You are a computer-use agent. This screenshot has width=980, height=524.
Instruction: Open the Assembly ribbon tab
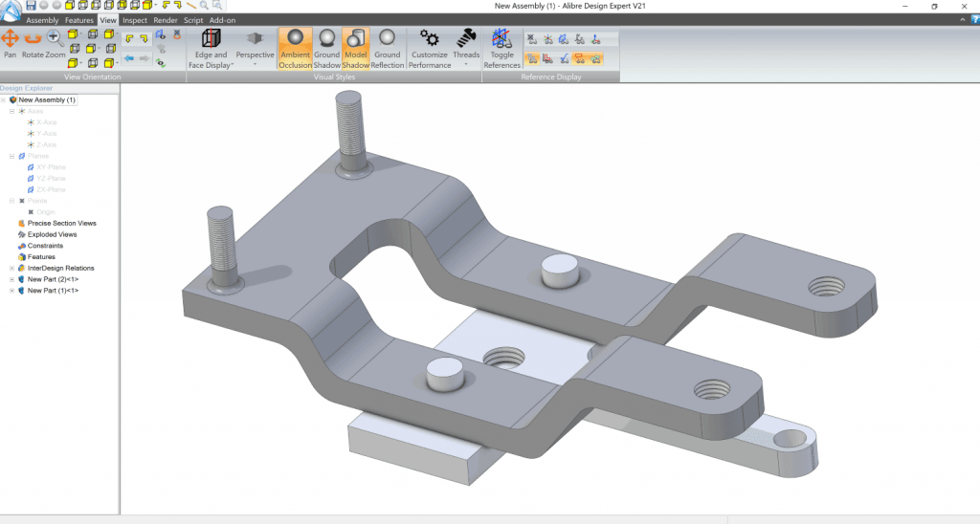click(42, 19)
